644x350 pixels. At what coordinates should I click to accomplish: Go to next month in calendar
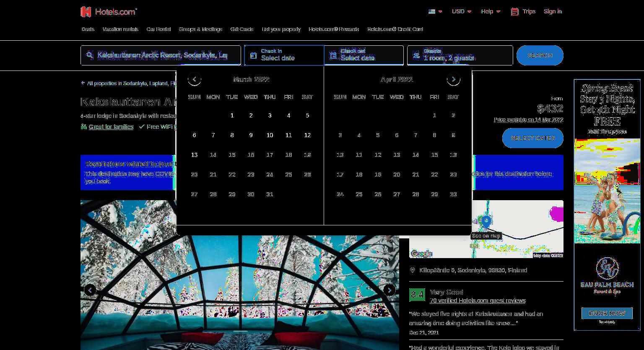pos(453,79)
